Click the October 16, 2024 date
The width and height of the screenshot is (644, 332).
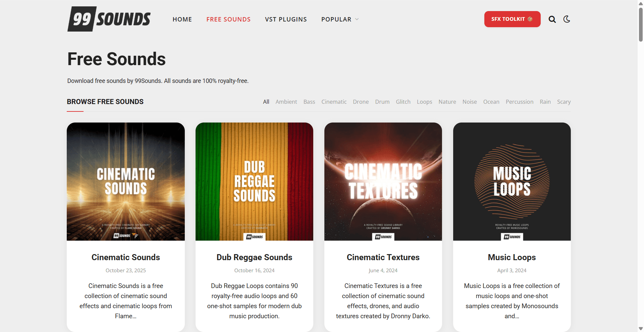point(254,271)
